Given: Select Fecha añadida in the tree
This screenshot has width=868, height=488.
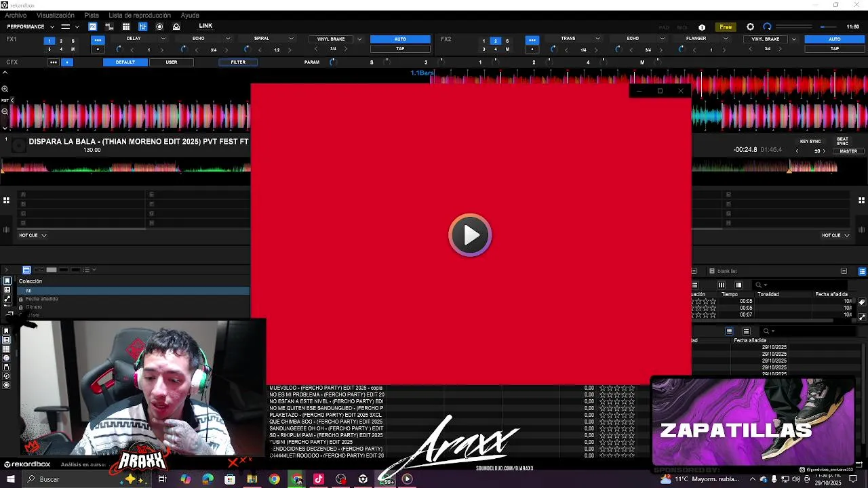Looking at the screenshot, I should click(41, 299).
